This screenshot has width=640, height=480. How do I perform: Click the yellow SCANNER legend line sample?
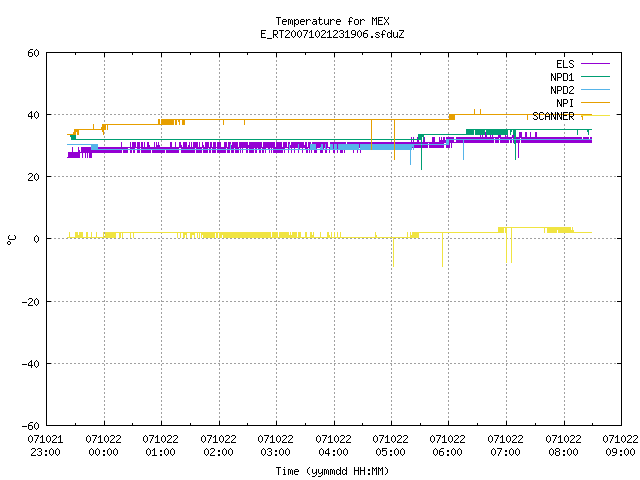click(595, 116)
